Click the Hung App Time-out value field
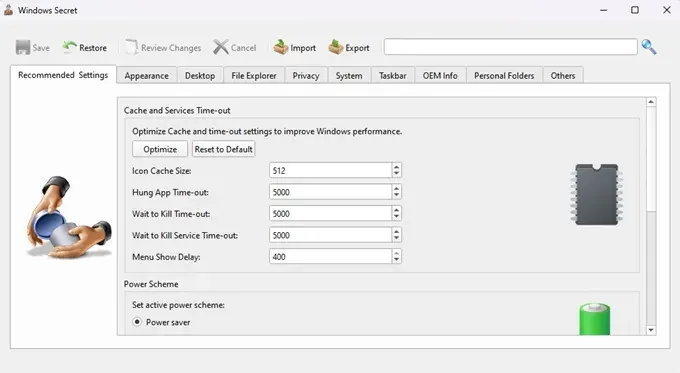This screenshot has height=373, width=680. pyautogui.click(x=330, y=192)
